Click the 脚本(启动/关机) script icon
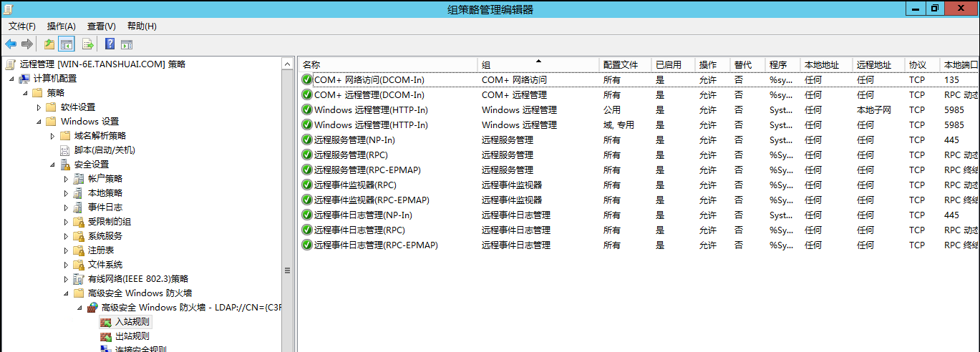 (x=65, y=150)
